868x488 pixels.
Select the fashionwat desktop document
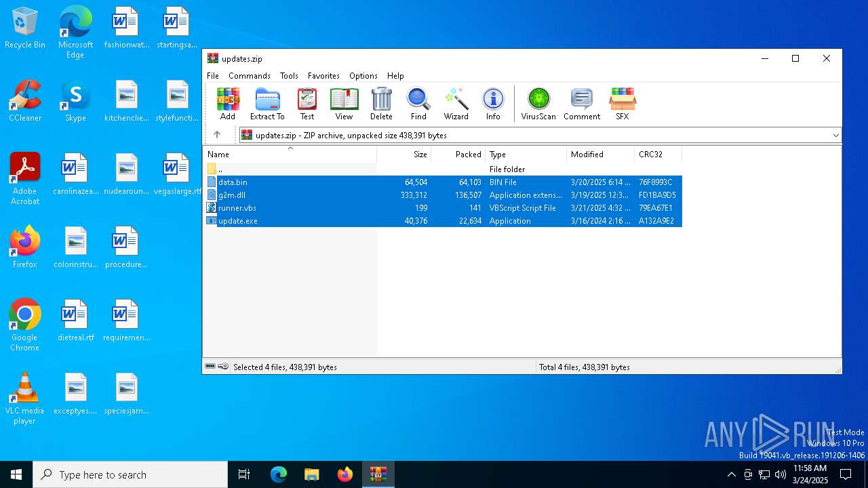point(126,28)
